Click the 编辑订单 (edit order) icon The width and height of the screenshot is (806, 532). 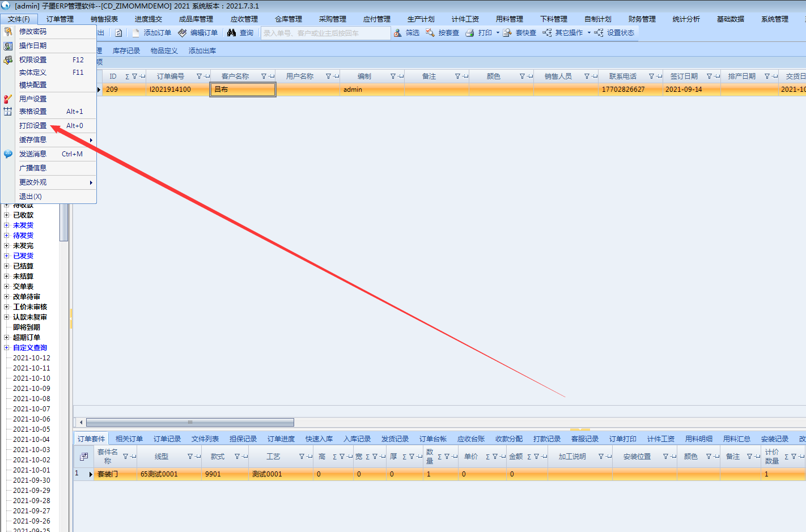pos(183,33)
